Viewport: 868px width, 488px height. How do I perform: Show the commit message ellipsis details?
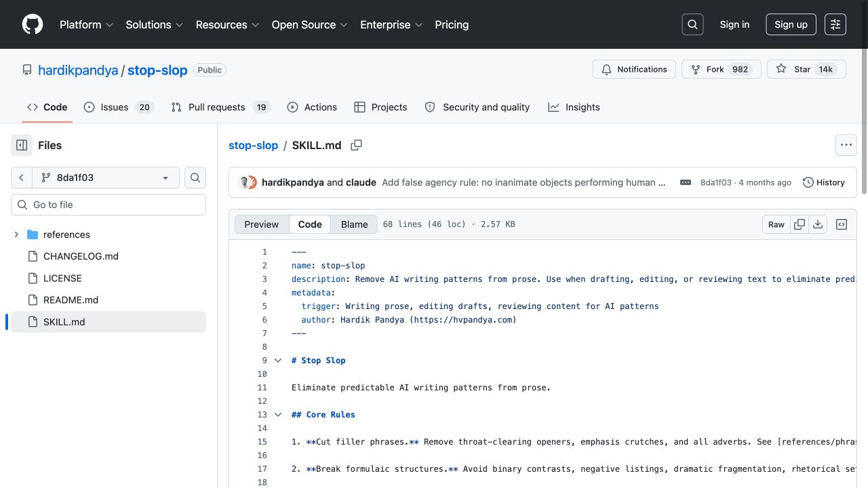point(686,182)
